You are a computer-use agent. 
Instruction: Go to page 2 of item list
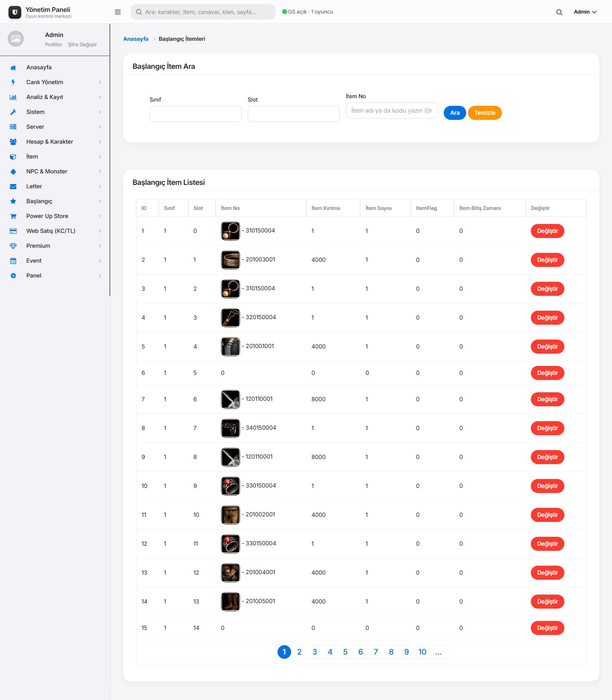click(300, 652)
